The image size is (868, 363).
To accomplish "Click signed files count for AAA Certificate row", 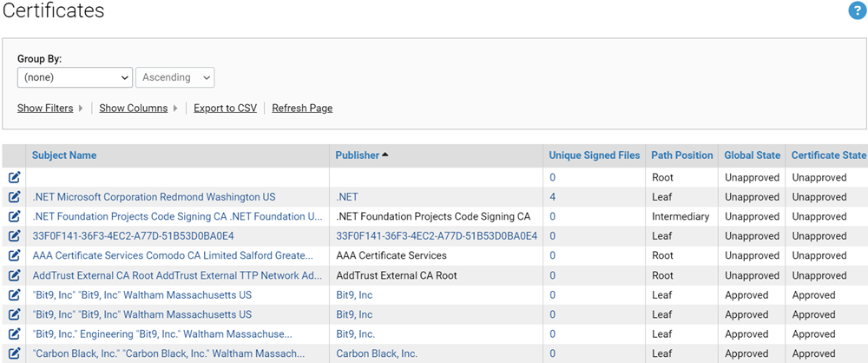I will point(552,255).
